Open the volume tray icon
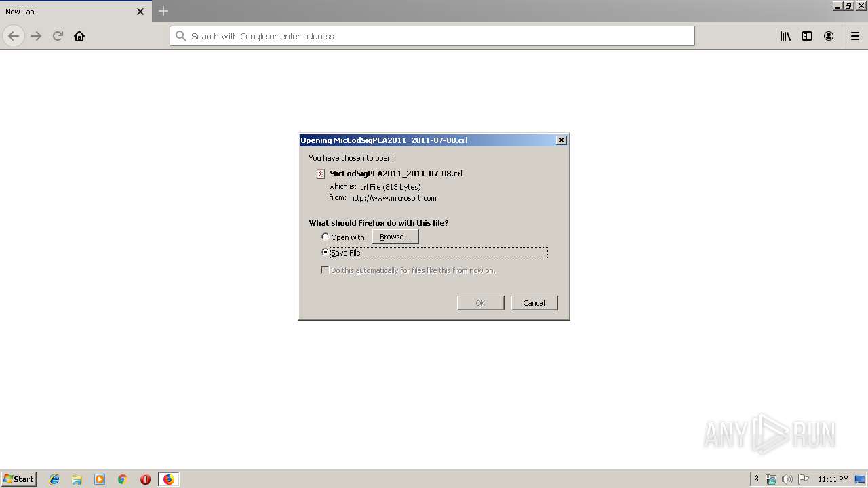Viewport: 868px width, 488px height. click(787, 479)
